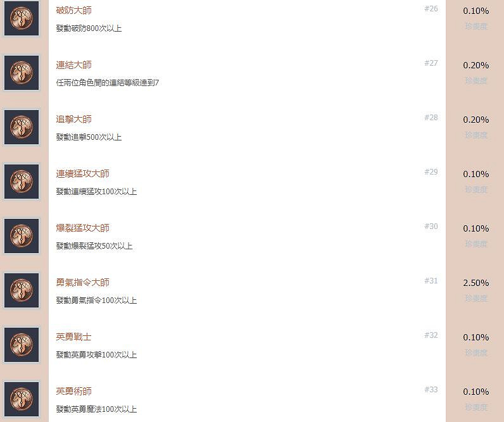Click the bronze trophy icon for 連續猛攻大師
504x422 pixels.
(x=22, y=182)
